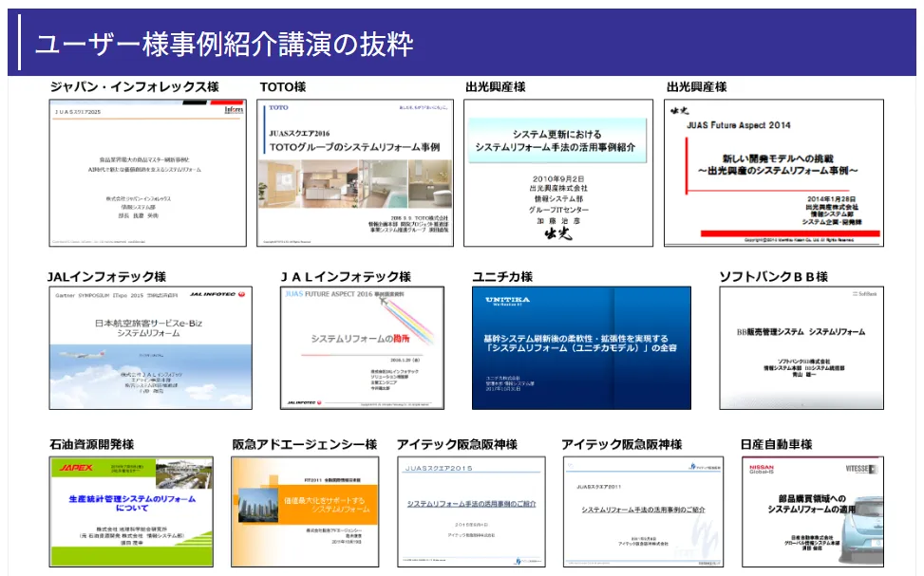Select the orange 阪急アドエージェンシー slide thumbnail
Viewport: 924px width, 576px height.
(x=305, y=511)
